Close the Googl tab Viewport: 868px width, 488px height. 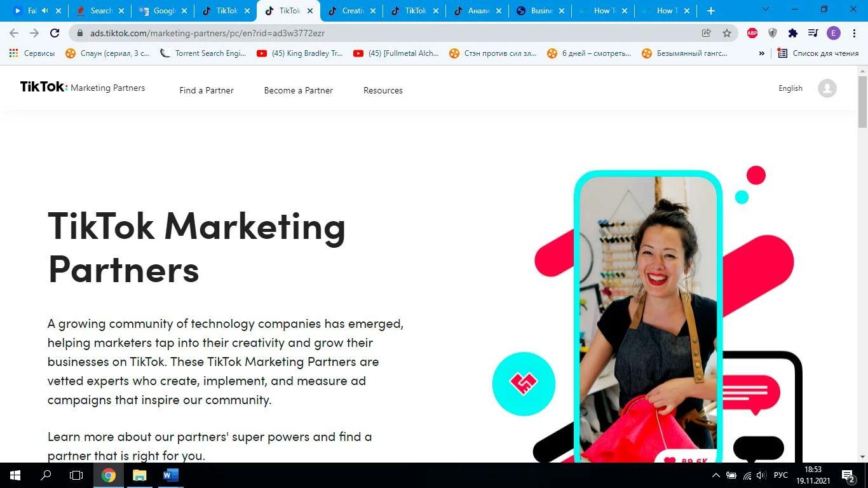pyautogui.click(x=184, y=11)
